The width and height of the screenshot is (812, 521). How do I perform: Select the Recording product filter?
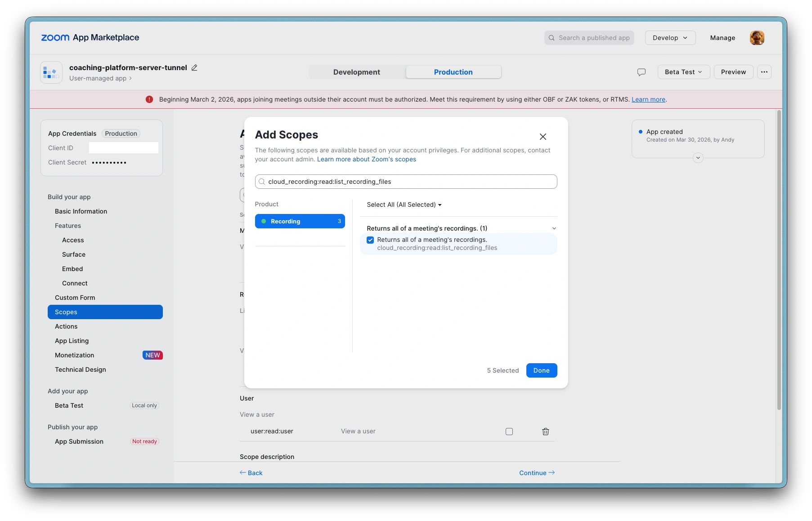coord(300,221)
